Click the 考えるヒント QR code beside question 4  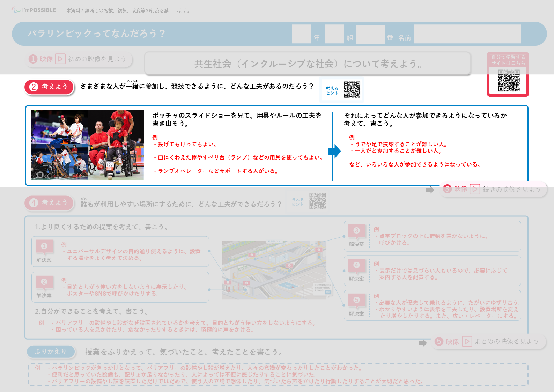(318, 201)
